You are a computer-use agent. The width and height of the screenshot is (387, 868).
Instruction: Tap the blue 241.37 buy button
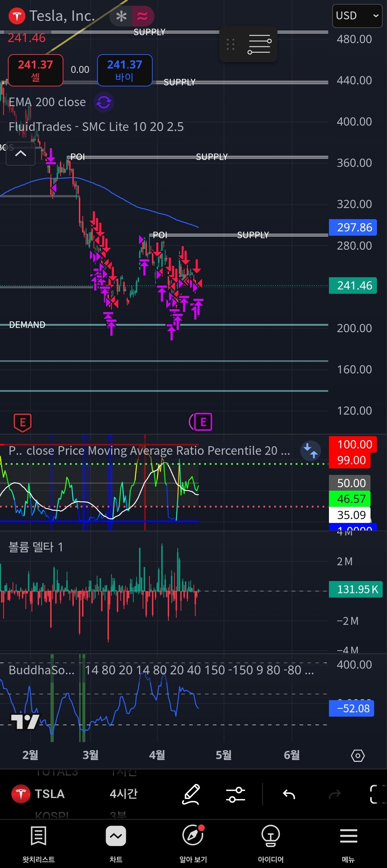coord(125,70)
